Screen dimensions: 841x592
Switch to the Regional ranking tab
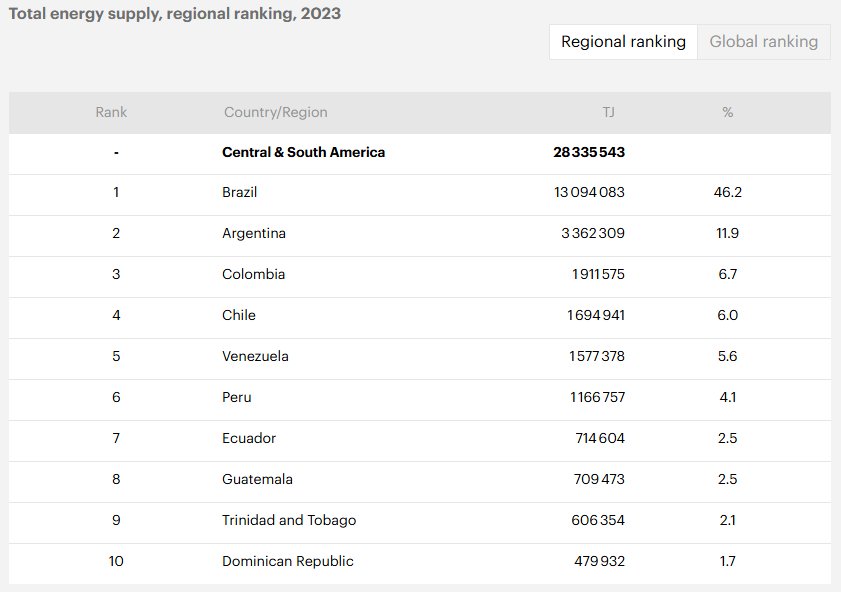coord(623,42)
